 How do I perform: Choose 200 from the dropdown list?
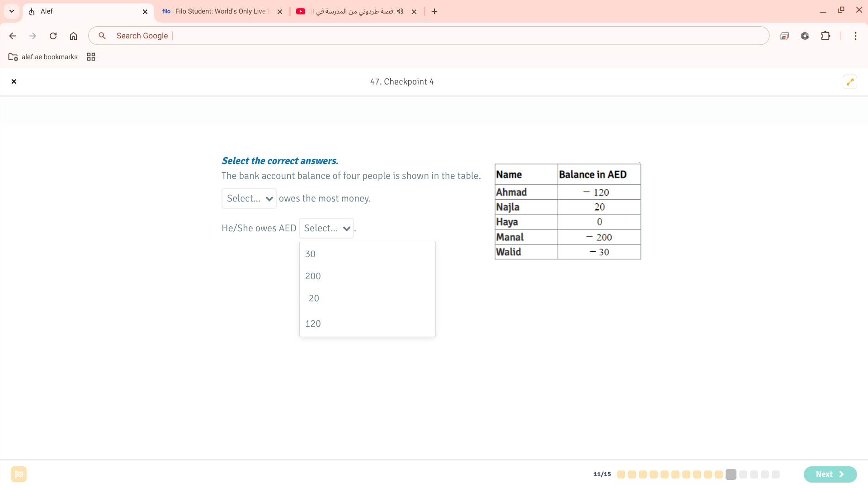[x=313, y=276]
